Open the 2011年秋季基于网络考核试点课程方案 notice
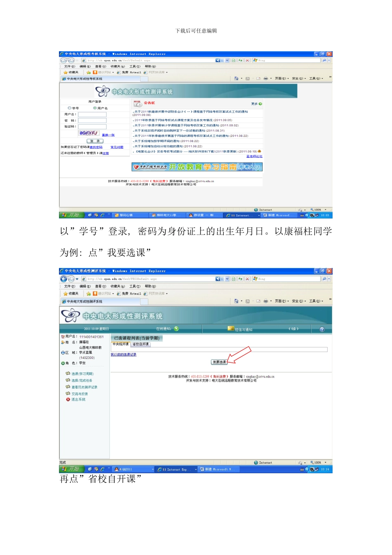Image resolution: width=392 pixels, height=555 pixels. (183, 120)
